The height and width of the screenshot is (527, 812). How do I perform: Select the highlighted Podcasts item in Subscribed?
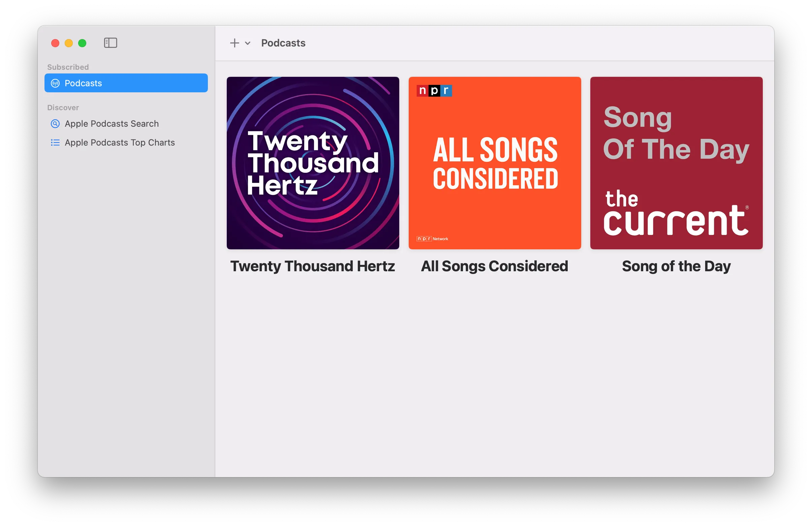point(83,83)
